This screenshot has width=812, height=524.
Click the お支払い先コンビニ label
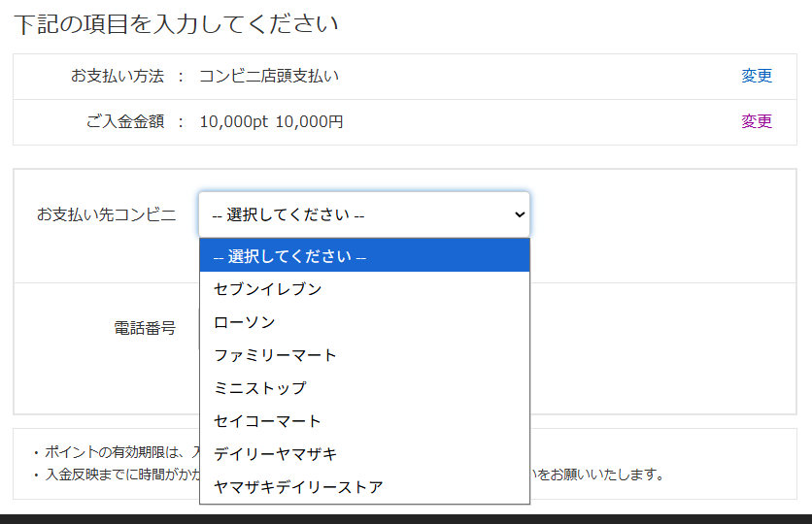[106, 214]
